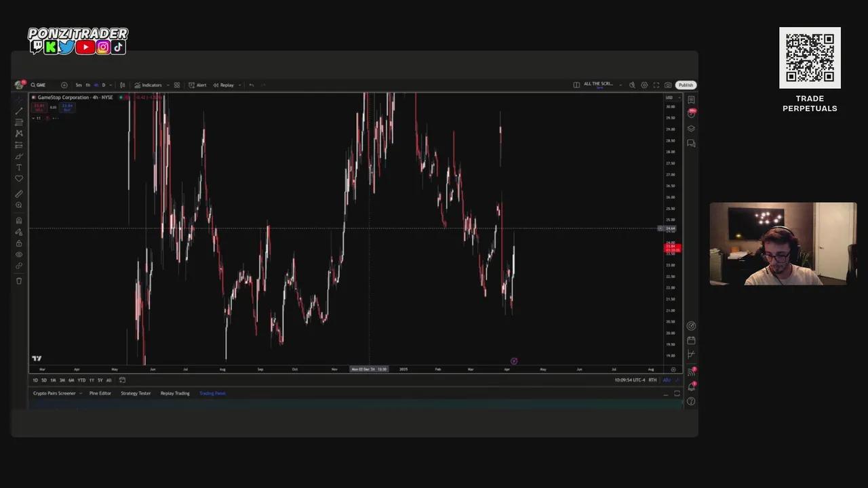Open the layout setup icon
Screen dimensions: 868x488
[x=576, y=85]
